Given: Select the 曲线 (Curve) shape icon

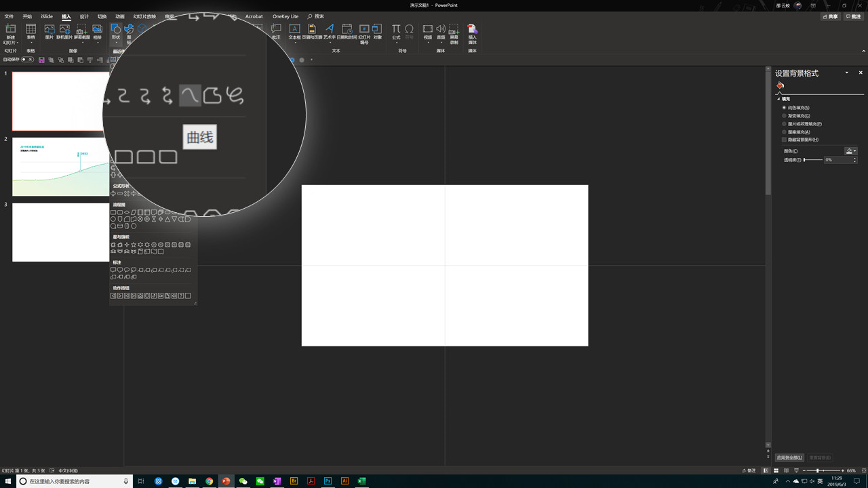Looking at the screenshot, I should (x=190, y=96).
